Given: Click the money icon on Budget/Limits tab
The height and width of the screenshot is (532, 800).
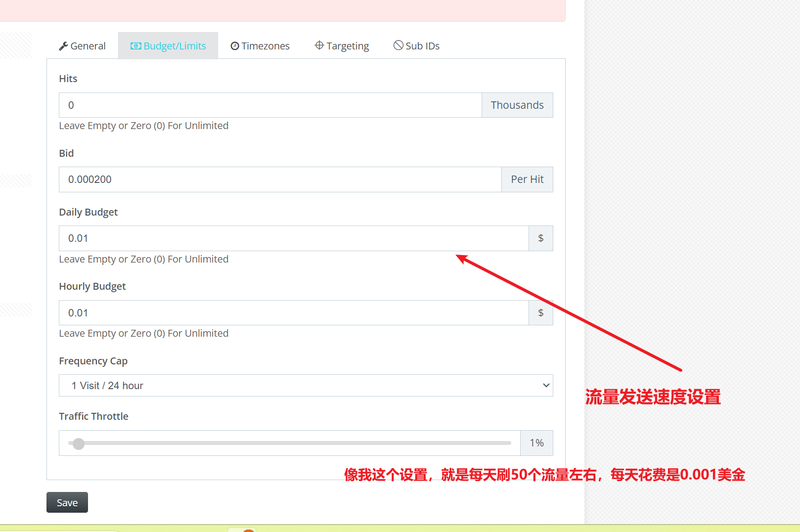Looking at the screenshot, I should click(135, 46).
